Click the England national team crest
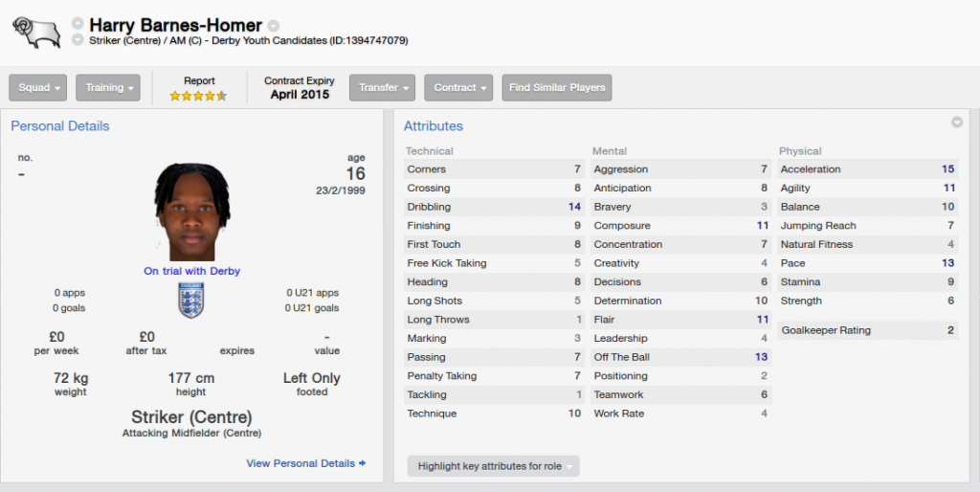The height and width of the screenshot is (492, 980). pos(191,300)
